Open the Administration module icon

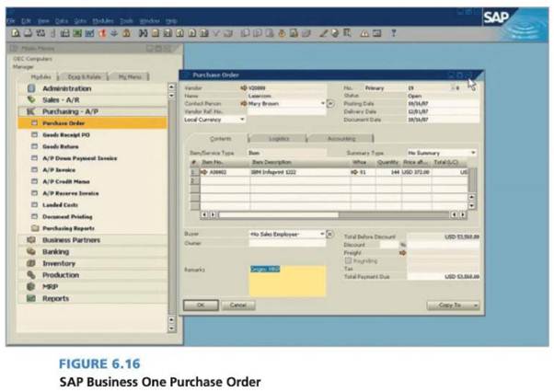[30, 88]
